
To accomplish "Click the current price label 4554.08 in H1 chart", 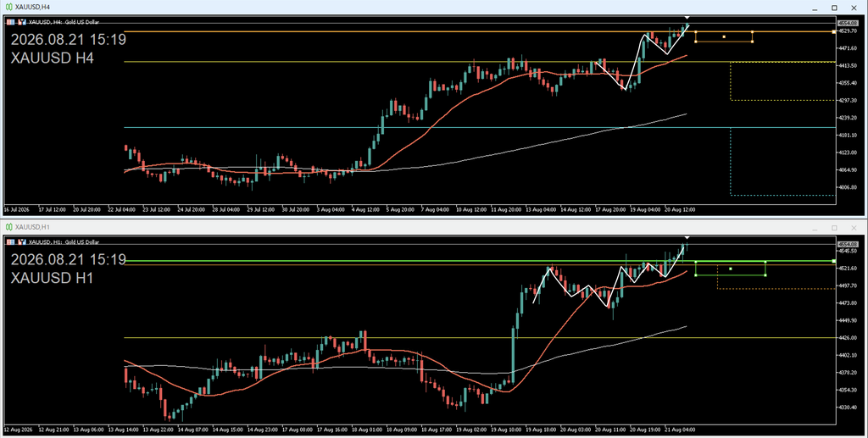I will click(x=848, y=244).
